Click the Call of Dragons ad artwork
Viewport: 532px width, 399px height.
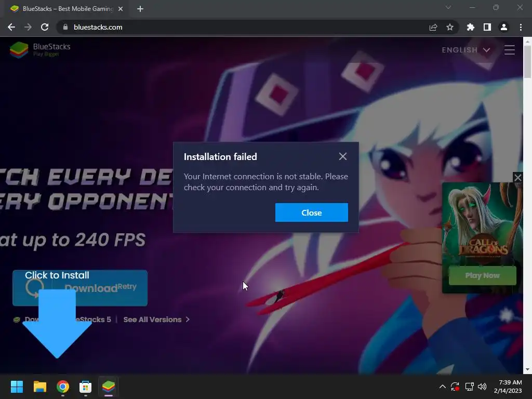point(482,224)
